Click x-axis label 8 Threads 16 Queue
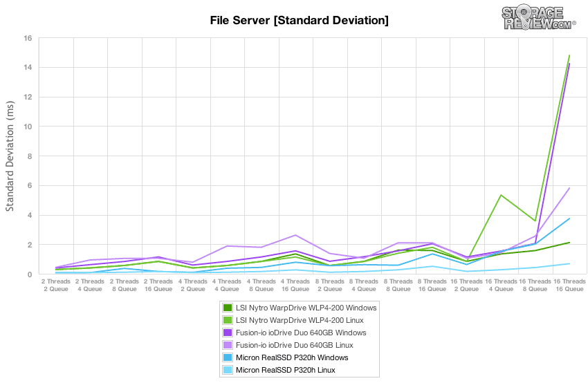 [x=432, y=286]
